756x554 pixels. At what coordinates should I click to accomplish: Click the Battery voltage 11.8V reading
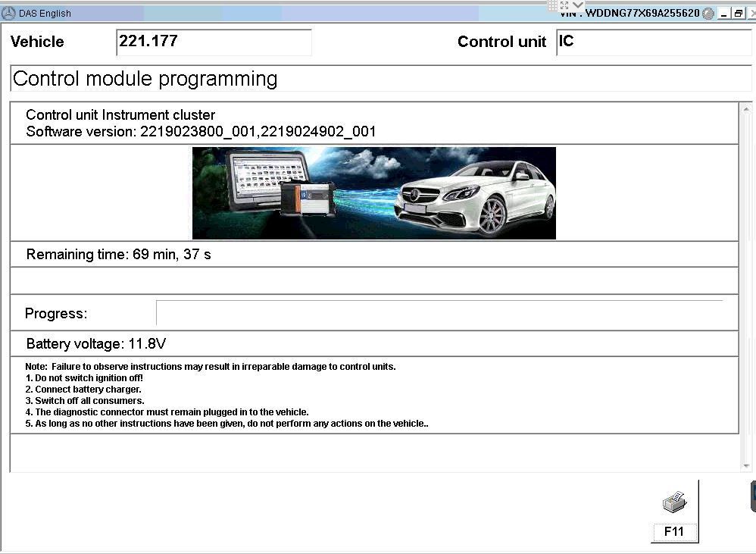click(96, 344)
